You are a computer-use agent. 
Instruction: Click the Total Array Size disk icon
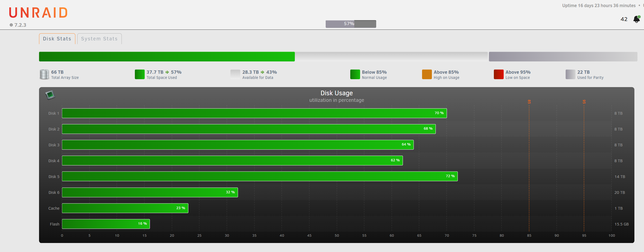44,74
